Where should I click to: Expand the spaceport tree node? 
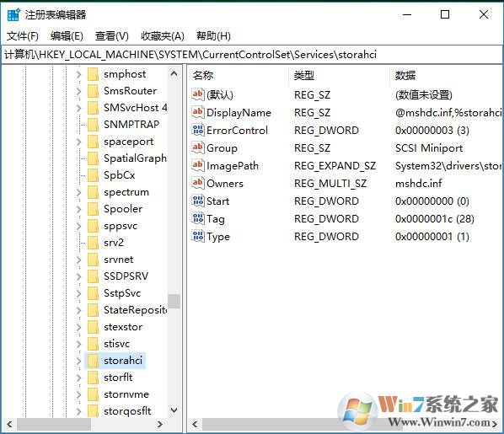click(78, 142)
